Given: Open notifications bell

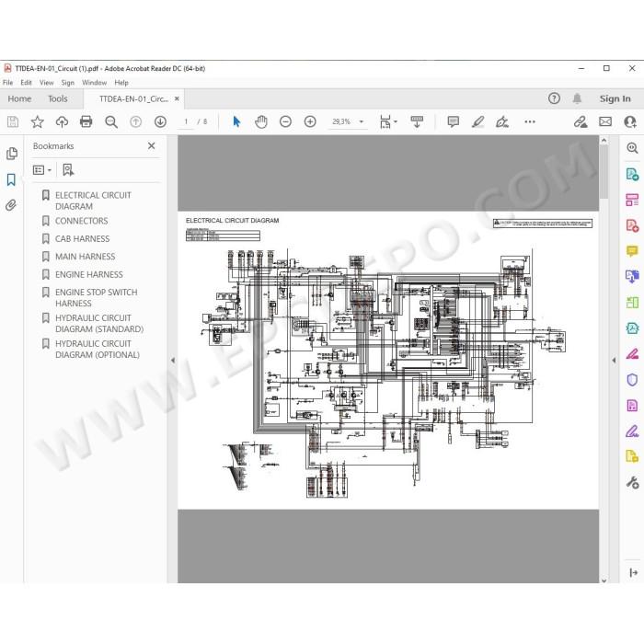Looking at the screenshot, I should pyautogui.click(x=577, y=98).
